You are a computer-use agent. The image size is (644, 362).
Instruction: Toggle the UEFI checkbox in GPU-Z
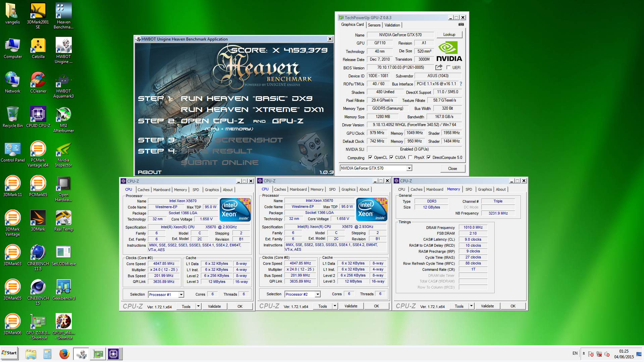[x=448, y=67]
